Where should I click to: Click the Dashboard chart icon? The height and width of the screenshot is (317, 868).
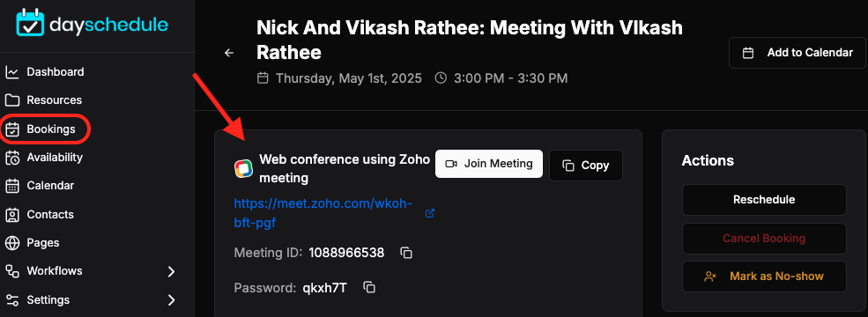click(x=12, y=72)
